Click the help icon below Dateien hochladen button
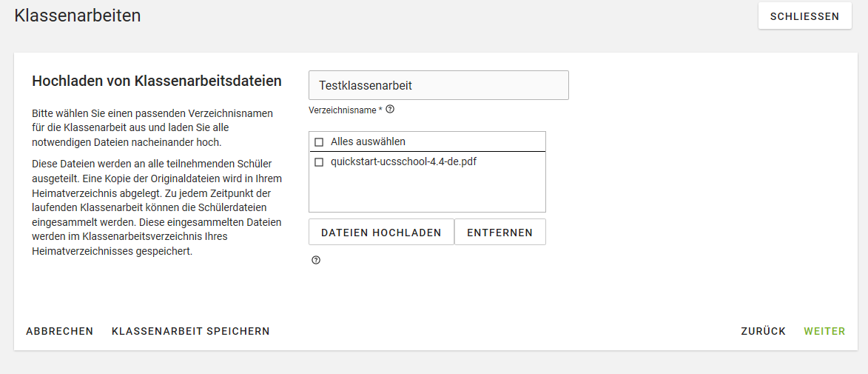This screenshot has height=374, width=868. 316,260
